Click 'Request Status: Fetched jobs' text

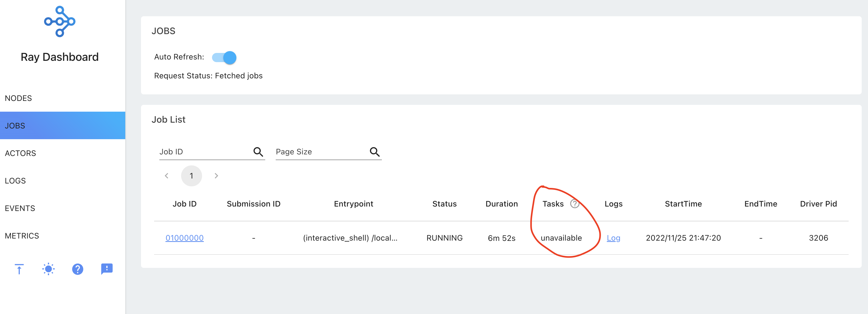(208, 76)
